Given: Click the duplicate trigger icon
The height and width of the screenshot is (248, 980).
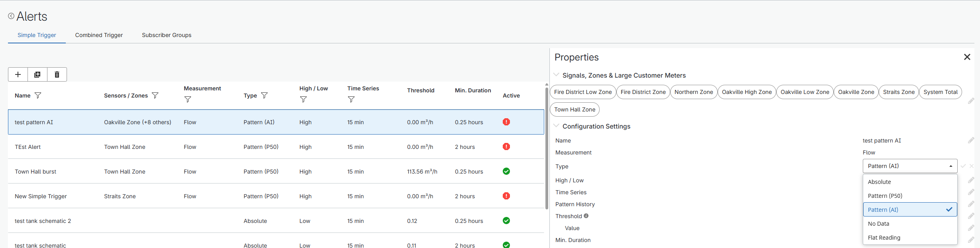Looking at the screenshot, I should 37,74.
